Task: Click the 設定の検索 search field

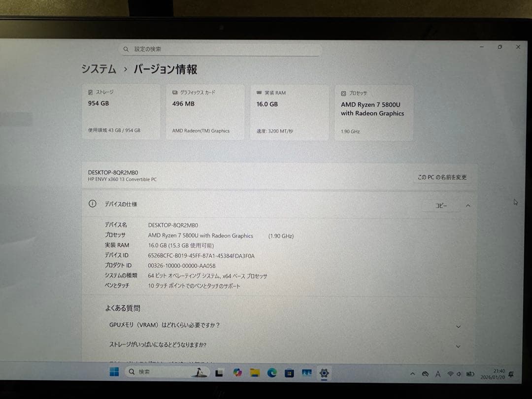Action: tap(221, 49)
